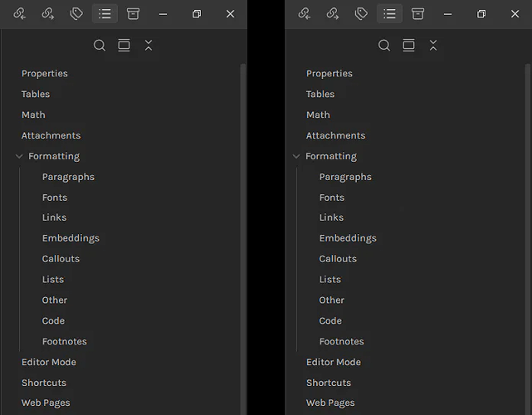This screenshot has height=415, width=532.
Task: Click the search icon in left panel outline
Action: click(100, 46)
